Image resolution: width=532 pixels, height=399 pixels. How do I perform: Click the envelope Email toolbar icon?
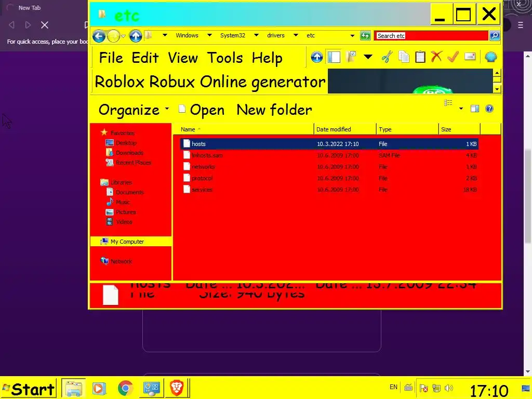point(470,57)
